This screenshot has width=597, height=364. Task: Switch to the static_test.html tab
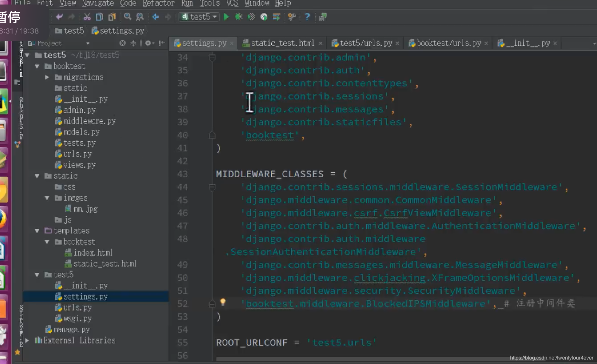[x=282, y=43]
